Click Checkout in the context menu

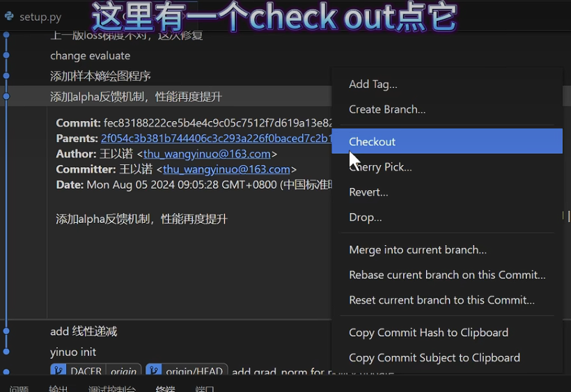(447, 141)
